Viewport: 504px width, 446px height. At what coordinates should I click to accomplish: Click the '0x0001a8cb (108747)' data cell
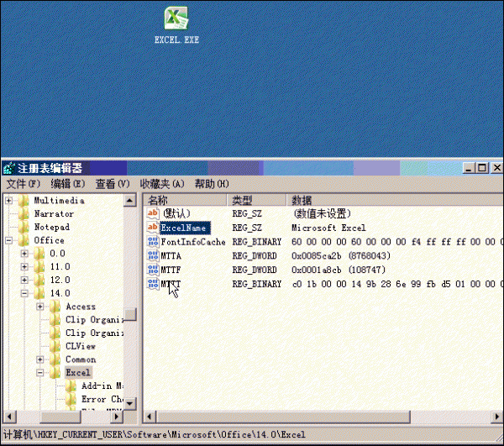[339, 270]
